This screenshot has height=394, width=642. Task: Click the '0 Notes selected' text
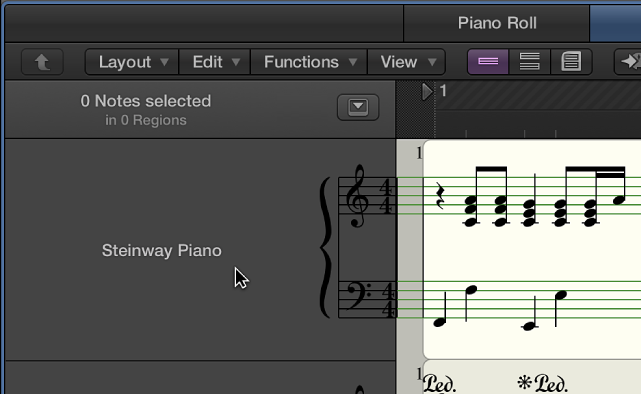(x=146, y=101)
